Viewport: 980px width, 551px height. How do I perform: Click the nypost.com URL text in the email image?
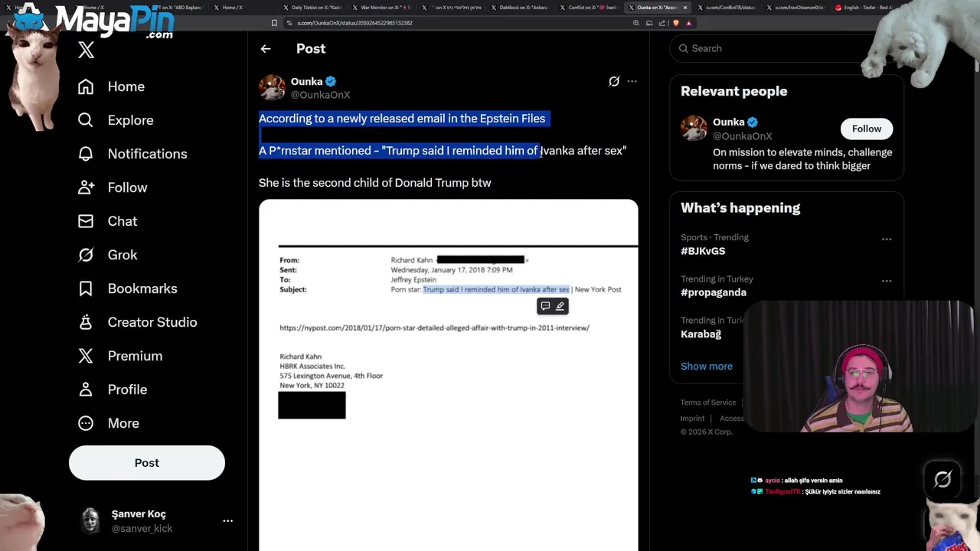(434, 328)
